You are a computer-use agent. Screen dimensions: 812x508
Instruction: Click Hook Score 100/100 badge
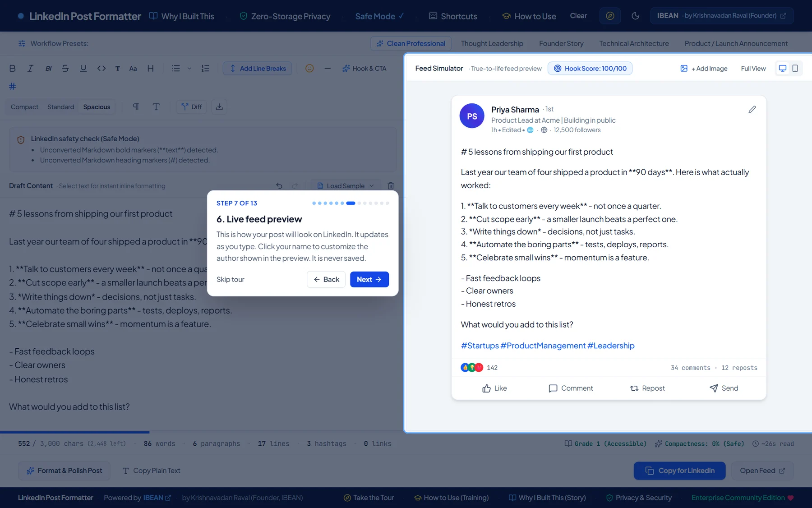[x=590, y=69]
